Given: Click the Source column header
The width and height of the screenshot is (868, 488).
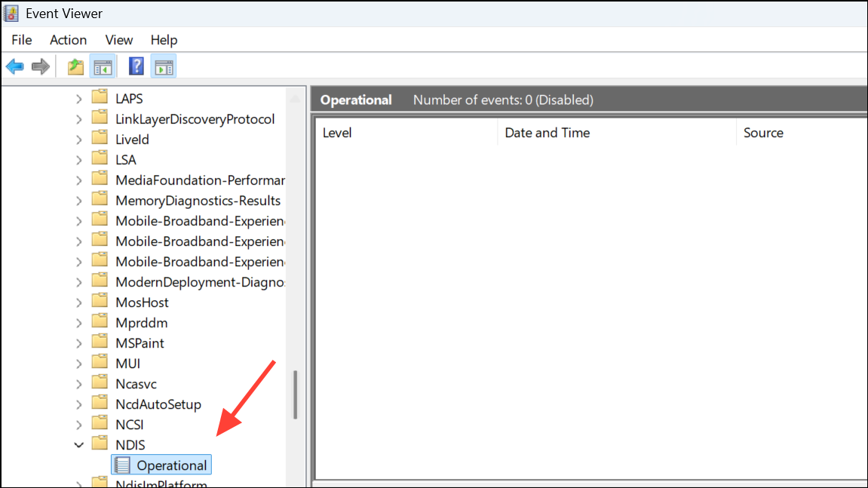Looking at the screenshot, I should point(802,133).
